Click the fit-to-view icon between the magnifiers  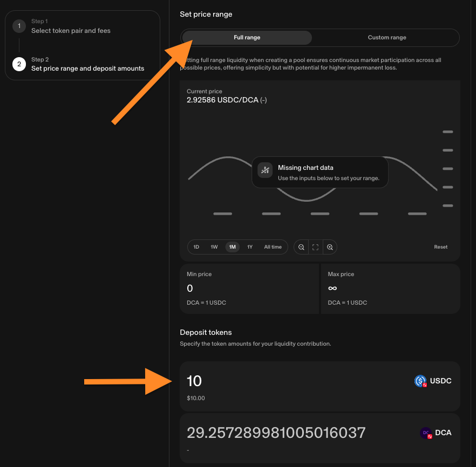pos(315,247)
